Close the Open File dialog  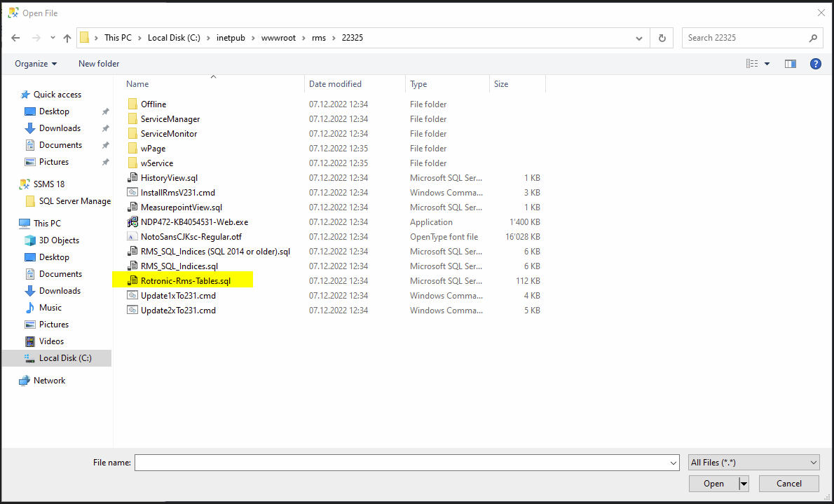[x=821, y=13]
